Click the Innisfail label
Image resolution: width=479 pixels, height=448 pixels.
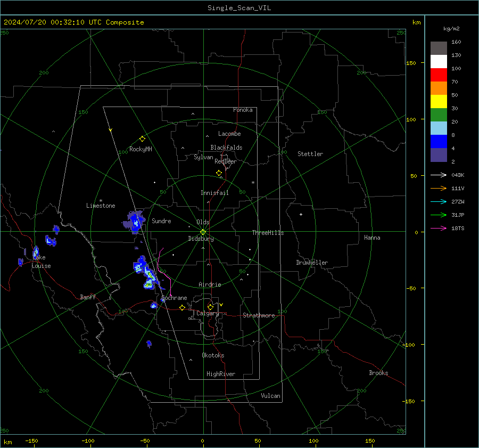214,193
